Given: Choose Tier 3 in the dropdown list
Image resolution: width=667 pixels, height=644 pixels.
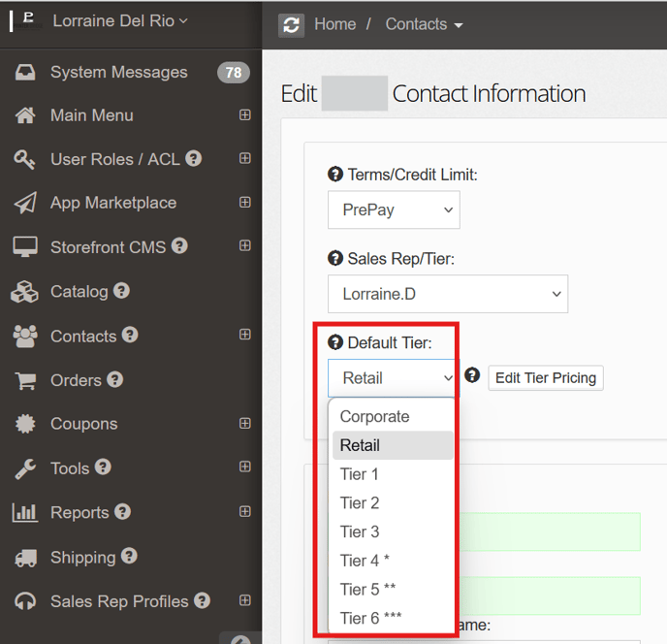Looking at the screenshot, I should pyautogui.click(x=360, y=531).
